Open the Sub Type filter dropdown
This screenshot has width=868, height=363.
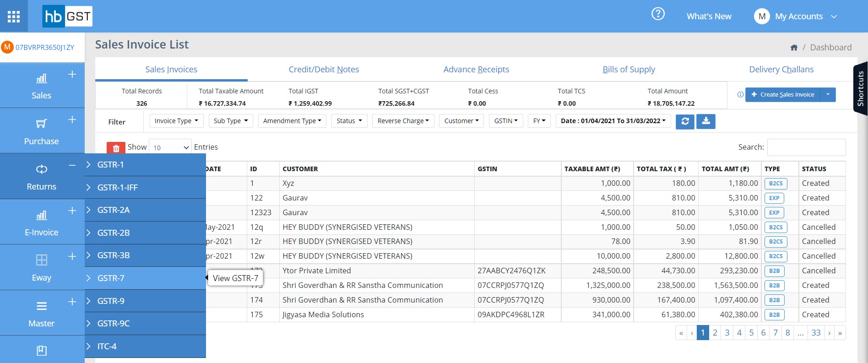click(231, 121)
